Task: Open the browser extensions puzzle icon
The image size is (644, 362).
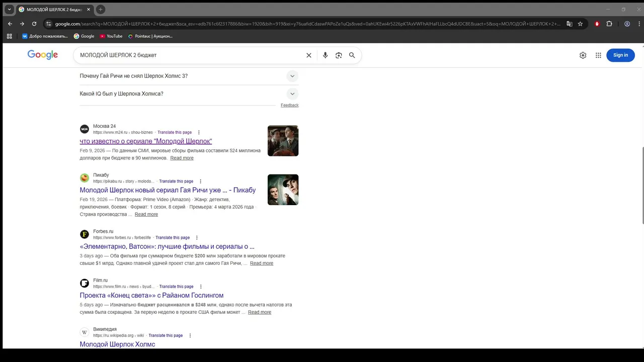Action: [x=609, y=24]
